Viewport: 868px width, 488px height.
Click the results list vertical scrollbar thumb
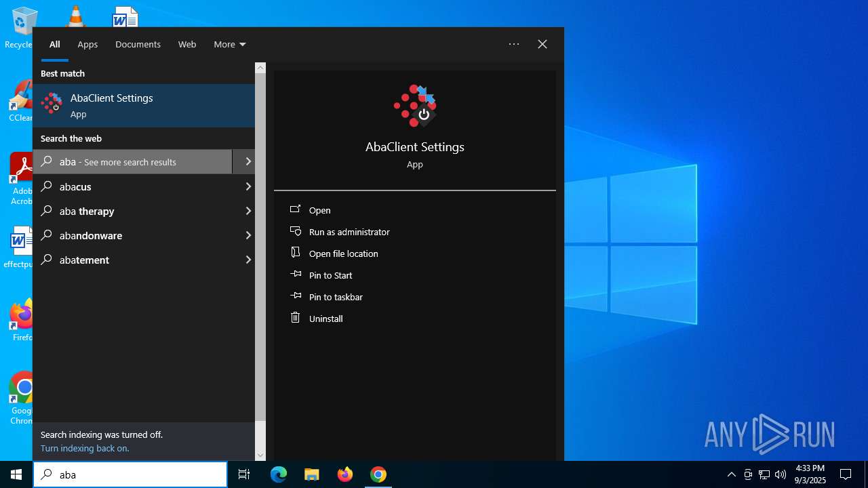[x=260, y=247]
